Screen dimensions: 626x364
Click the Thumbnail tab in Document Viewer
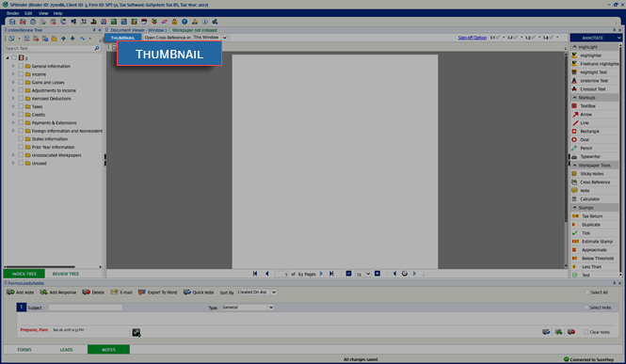click(122, 38)
